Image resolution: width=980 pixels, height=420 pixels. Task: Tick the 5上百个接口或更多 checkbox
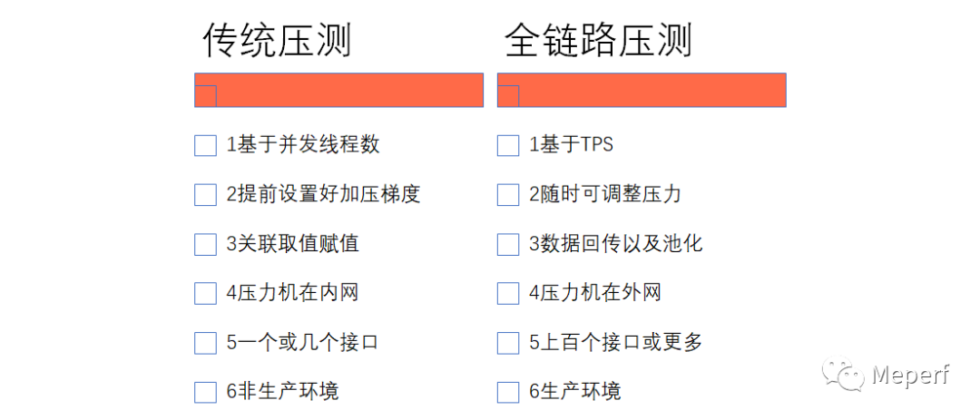pyautogui.click(x=508, y=343)
